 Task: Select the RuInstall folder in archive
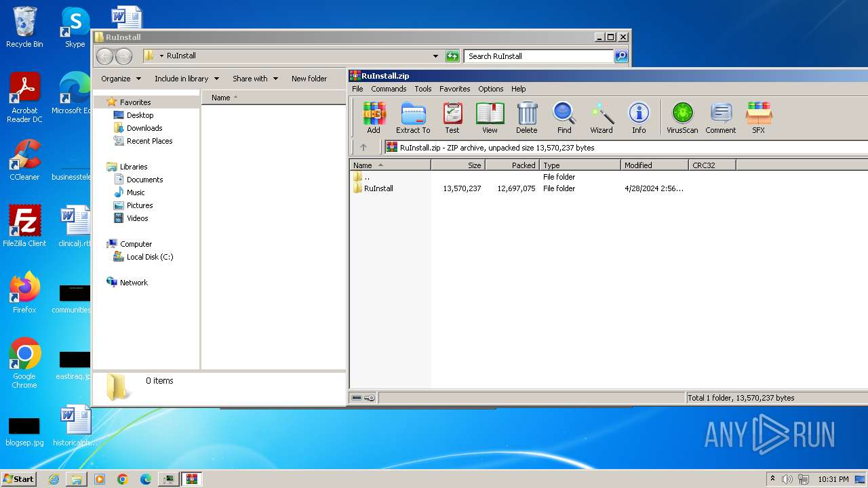378,188
